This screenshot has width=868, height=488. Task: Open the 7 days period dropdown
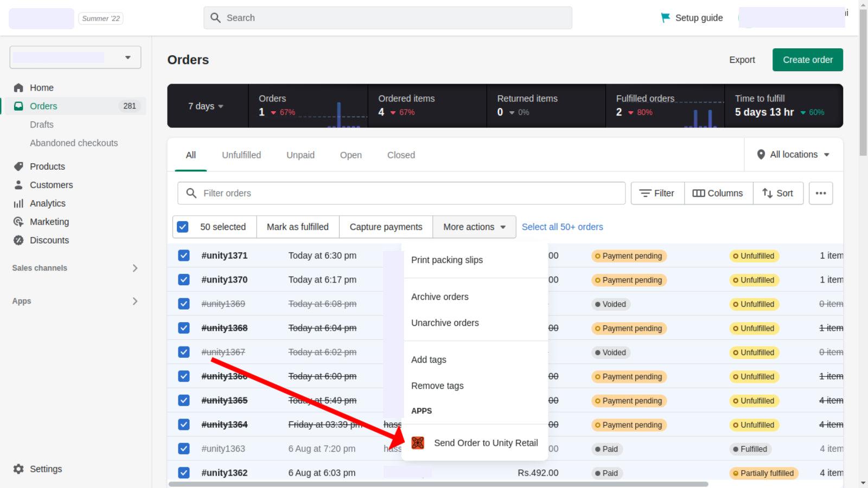(x=206, y=106)
